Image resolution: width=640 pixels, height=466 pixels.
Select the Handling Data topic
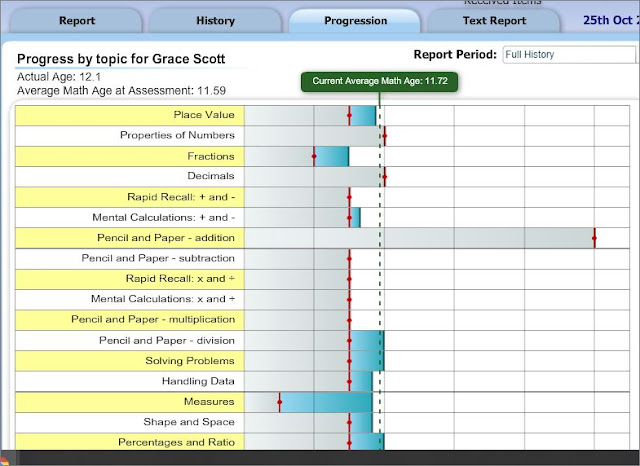point(198,381)
